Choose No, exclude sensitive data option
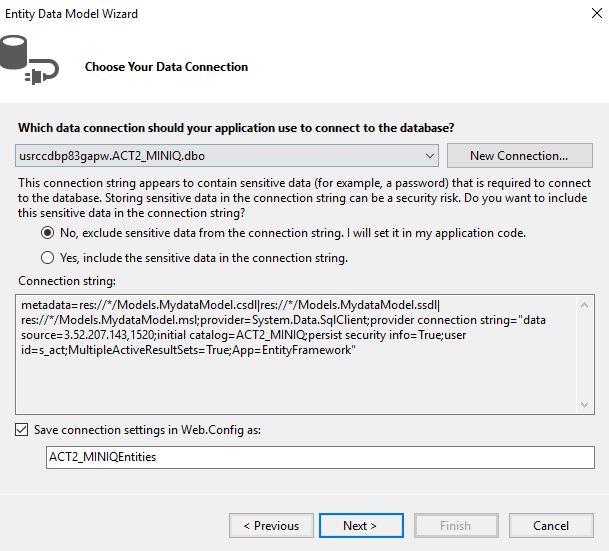Viewport: 609px width, 551px height. point(48,232)
